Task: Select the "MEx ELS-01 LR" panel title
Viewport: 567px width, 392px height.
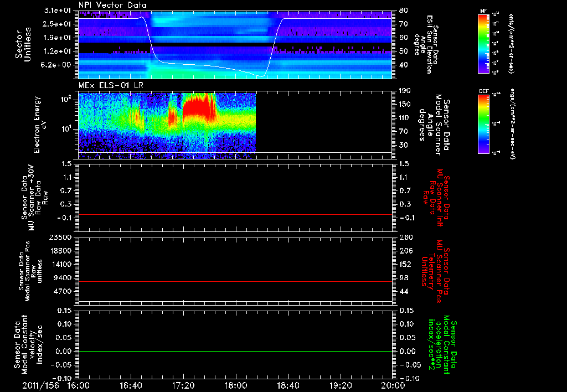Action: click(x=111, y=85)
